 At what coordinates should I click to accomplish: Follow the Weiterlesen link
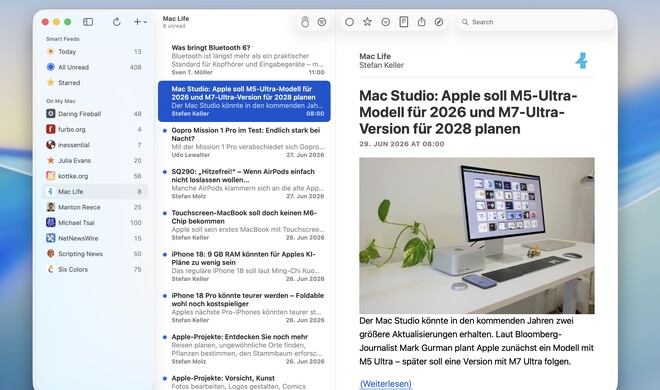[386, 384]
